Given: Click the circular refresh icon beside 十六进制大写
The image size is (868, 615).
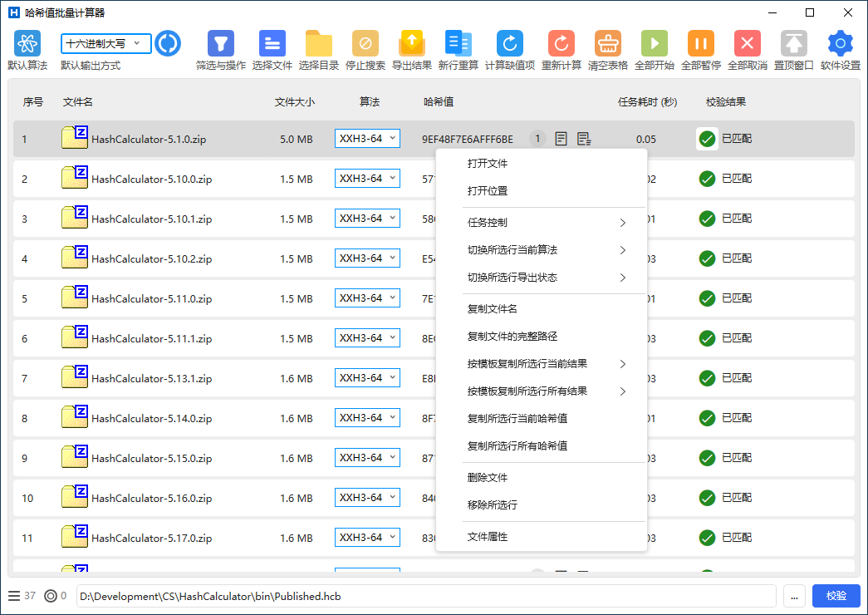Looking at the screenshot, I should point(168,43).
